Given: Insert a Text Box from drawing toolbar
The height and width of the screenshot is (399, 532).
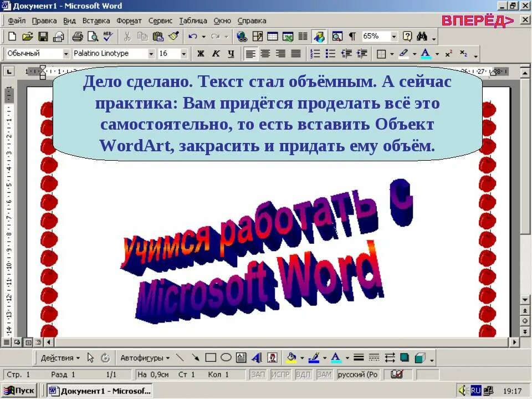Looking at the screenshot, I should point(241,357).
